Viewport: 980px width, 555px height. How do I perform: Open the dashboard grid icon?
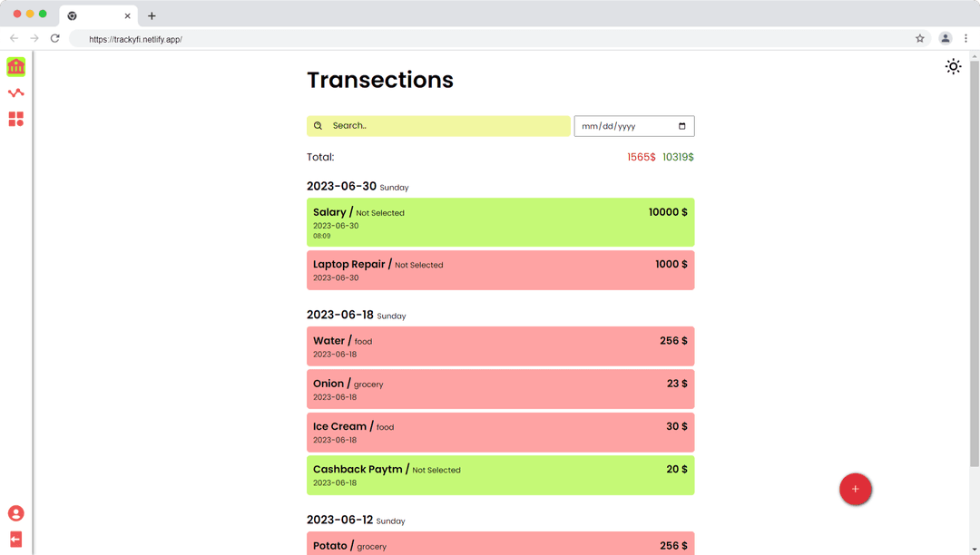pyautogui.click(x=15, y=119)
